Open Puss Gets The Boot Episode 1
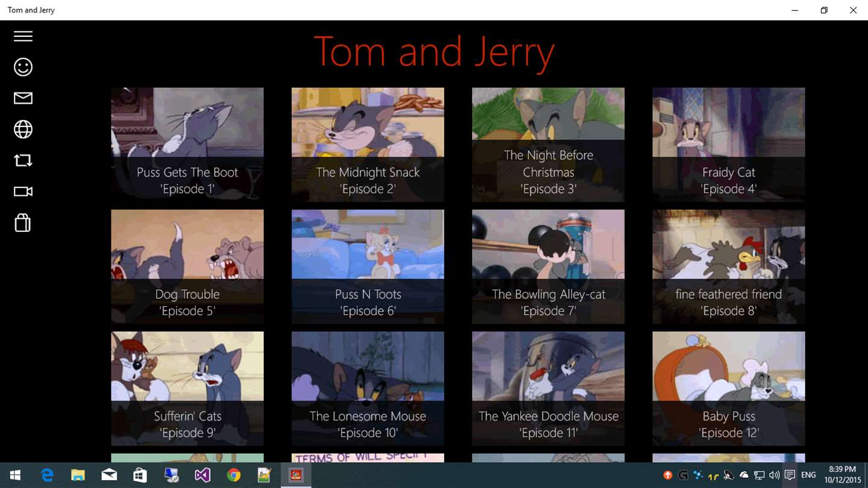The width and height of the screenshot is (868, 488). click(x=187, y=145)
